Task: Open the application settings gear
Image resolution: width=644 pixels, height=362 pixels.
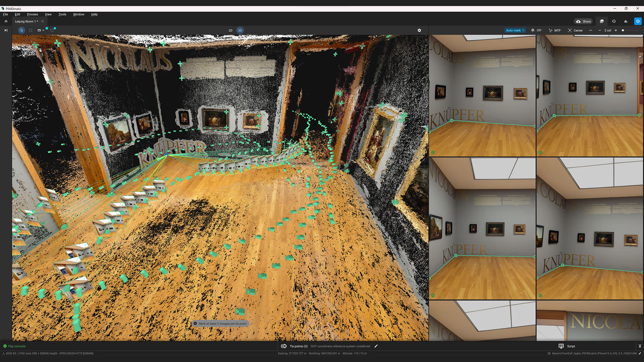Action: [638, 21]
